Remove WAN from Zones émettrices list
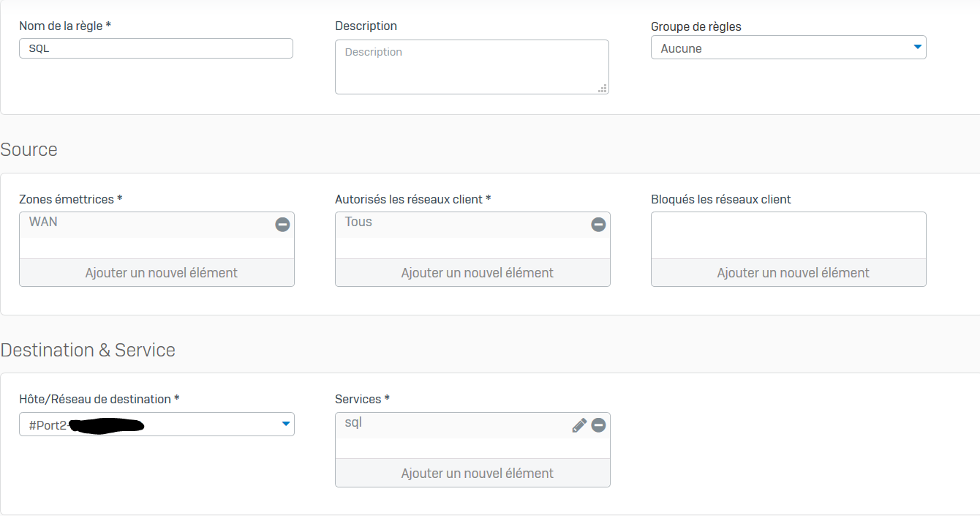980x516 pixels. pyautogui.click(x=282, y=225)
